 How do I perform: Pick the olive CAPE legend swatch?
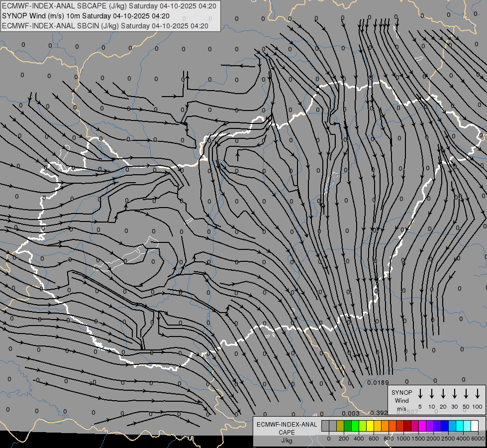click(340, 426)
